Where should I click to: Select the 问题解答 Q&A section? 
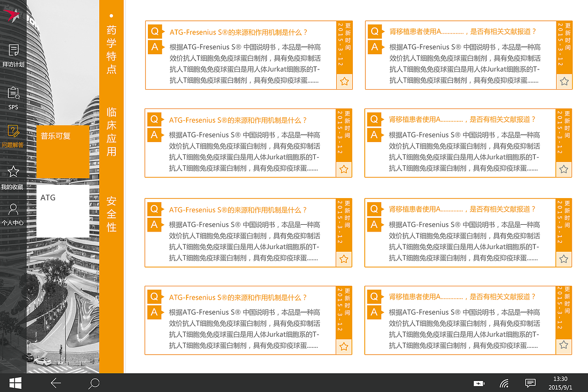tap(13, 136)
